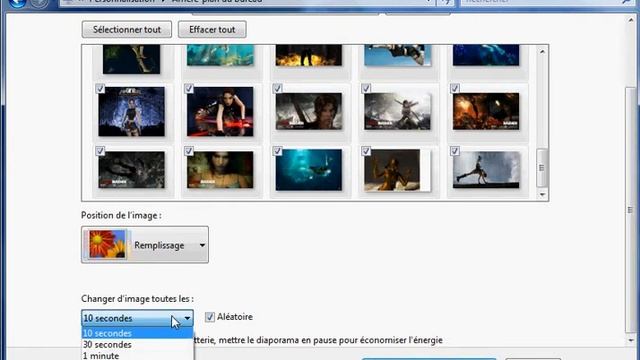Uncheck the wallpaper with red light streaks

coord(189,89)
